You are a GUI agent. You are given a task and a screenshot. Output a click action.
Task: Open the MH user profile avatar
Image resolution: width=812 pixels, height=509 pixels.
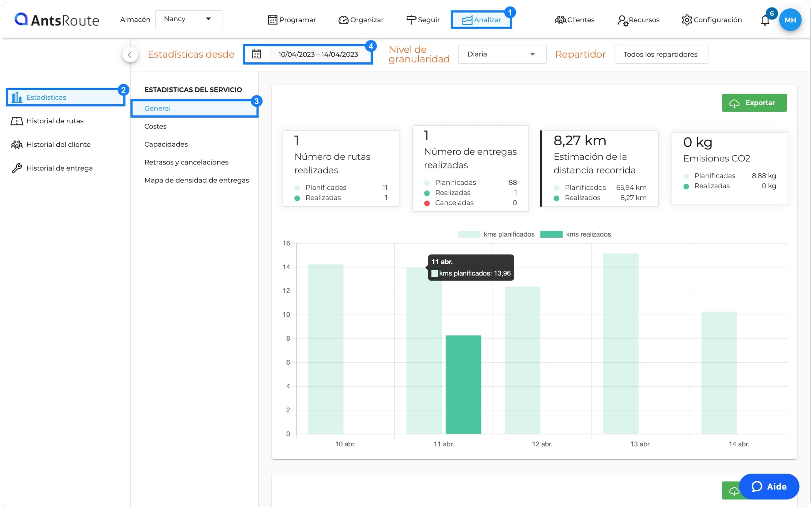pyautogui.click(x=790, y=20)
